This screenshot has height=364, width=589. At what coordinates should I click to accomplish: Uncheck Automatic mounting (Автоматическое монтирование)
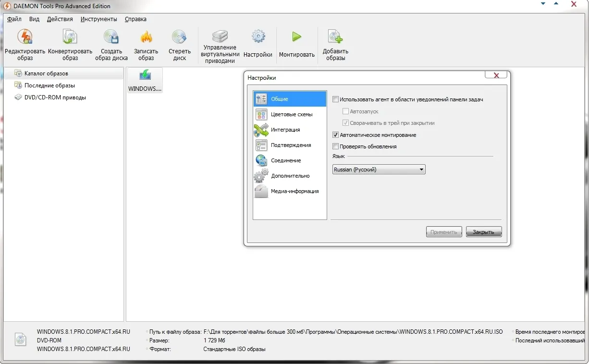coord(336,135)
